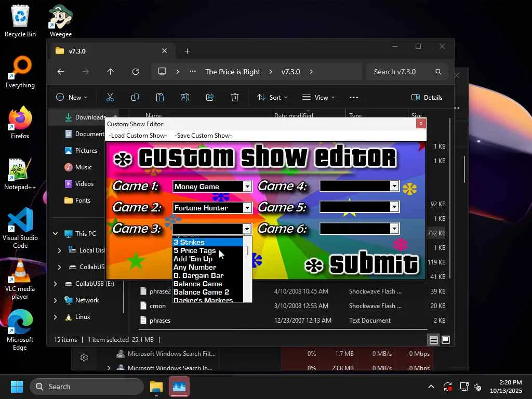532x399 pixels.
Task: Click the Paste clipboard icon
Action: click(160, 97)
